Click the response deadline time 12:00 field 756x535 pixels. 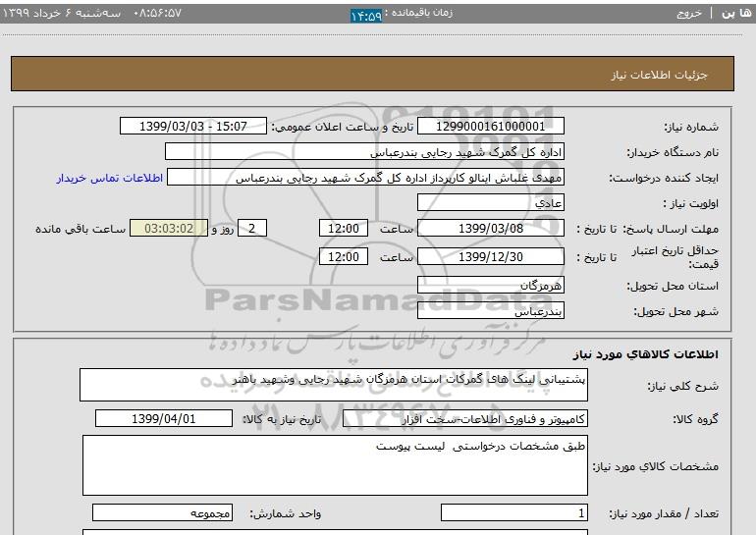pyautogui.click(x=344, y=228)
